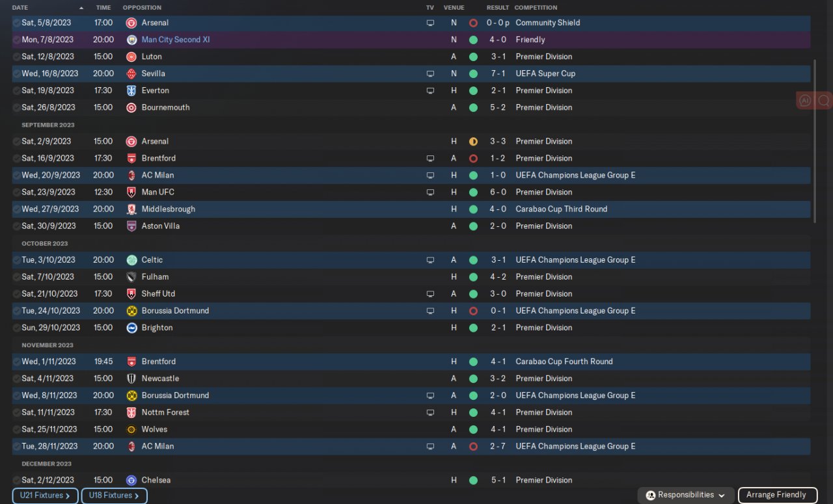
Task: Click the Sevilla club badge icon
Action: pyautogui.click(x=131, y=73)
